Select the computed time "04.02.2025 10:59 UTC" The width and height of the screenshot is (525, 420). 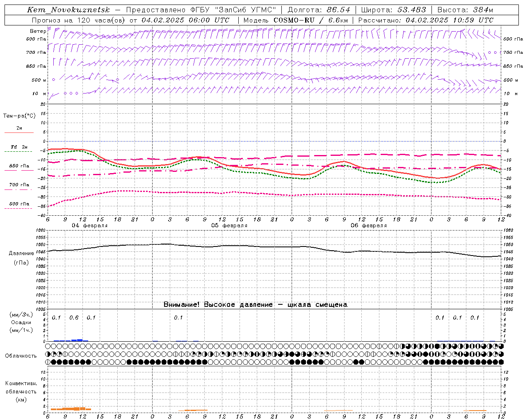[x=449, y=20]
